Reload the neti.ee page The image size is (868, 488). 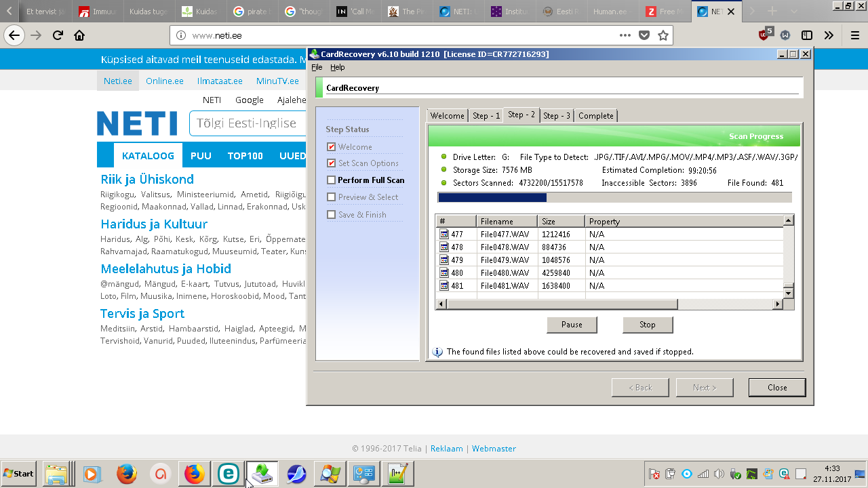tap(58, 35)
